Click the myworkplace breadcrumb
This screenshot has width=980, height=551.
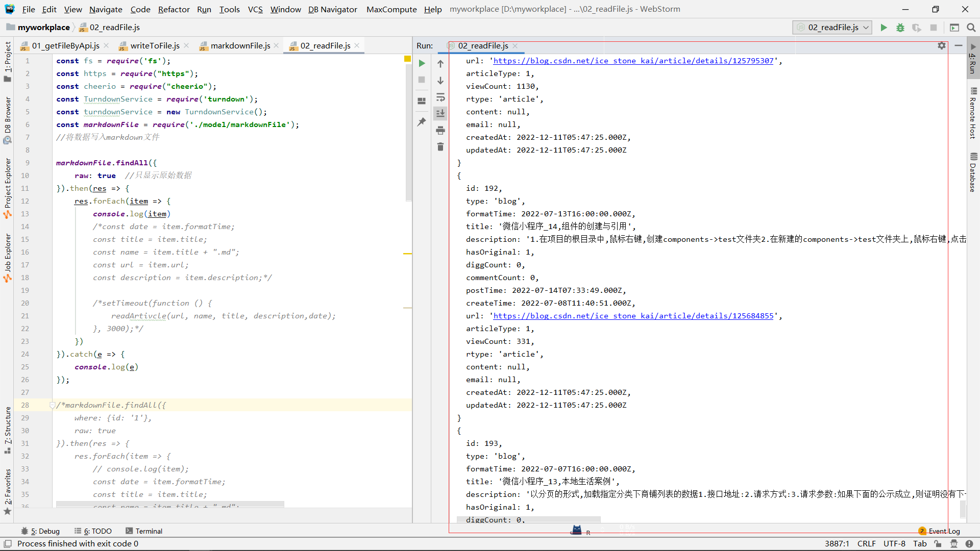point(39,28)
